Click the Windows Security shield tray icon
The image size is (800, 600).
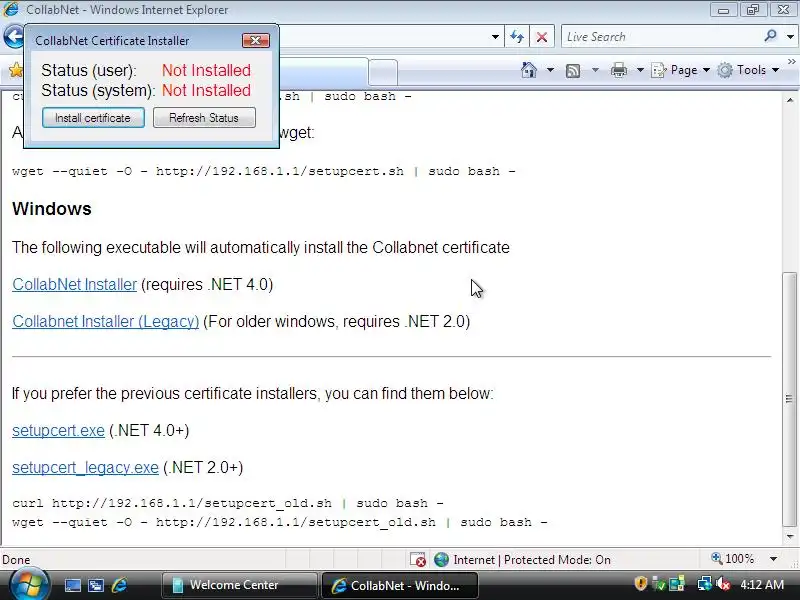640,584
